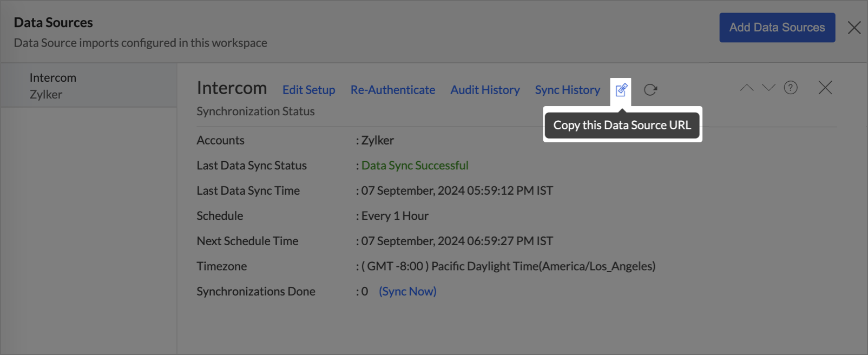This screenshot has height=355, width=868.
Task: Open Sync History
Action: coord(568,90)
